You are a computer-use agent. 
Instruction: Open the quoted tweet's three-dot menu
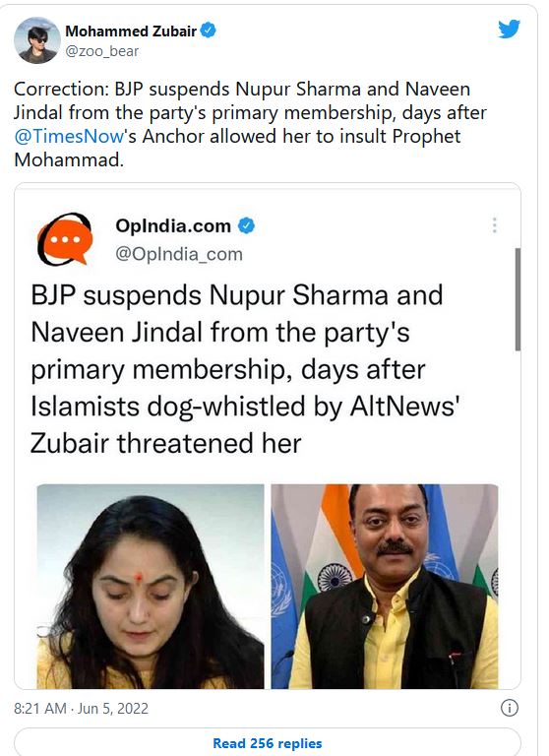495,225
